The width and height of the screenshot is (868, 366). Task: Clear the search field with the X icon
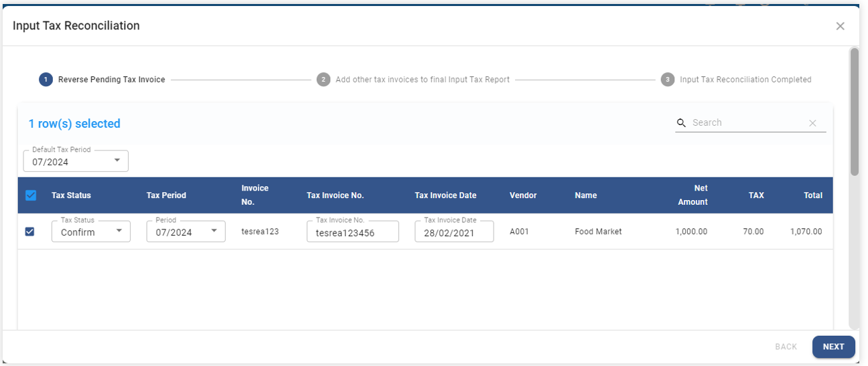pos(812,123)
